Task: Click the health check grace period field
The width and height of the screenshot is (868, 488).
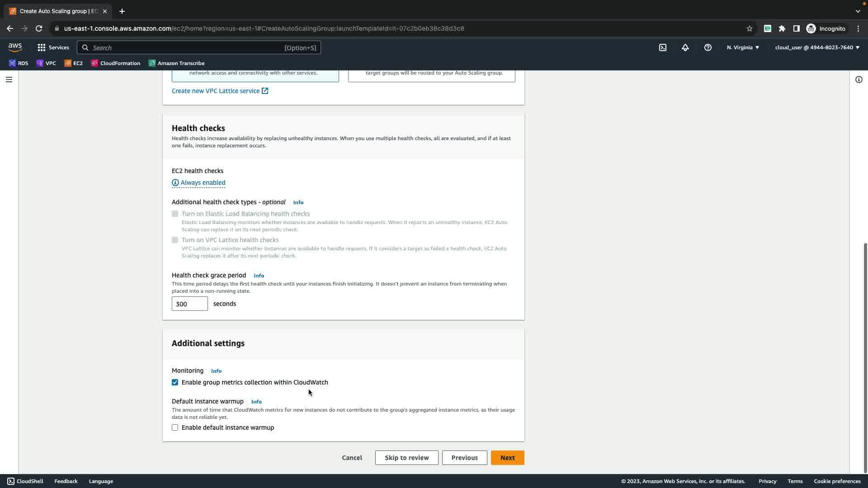Action: click(x=189, y=304)
